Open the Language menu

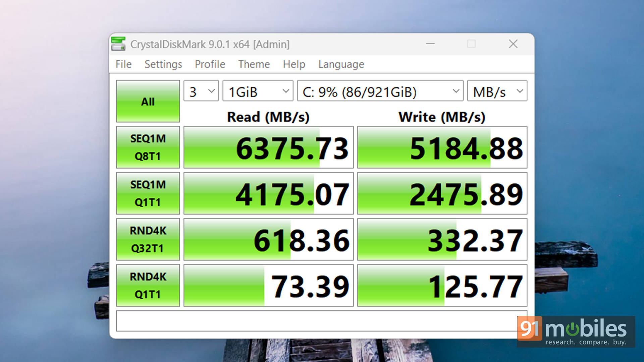[x=341, y=64]
